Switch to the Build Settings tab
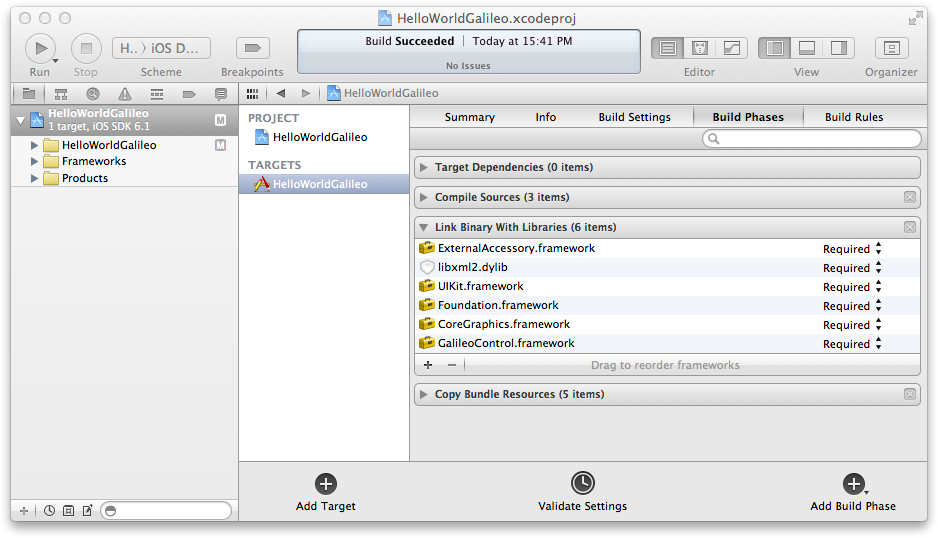Image resolution: width=938 pixels, height=538 pixels. click(634, 117)
